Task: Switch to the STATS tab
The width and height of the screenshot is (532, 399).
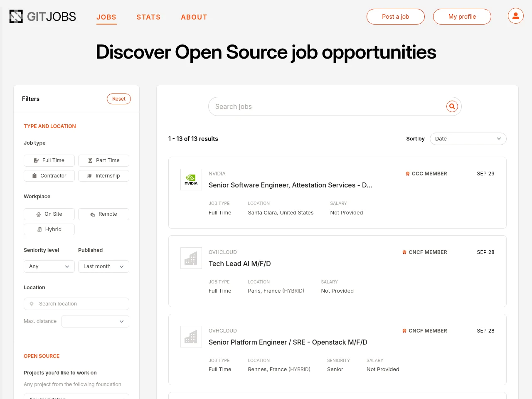Action: coord(148,17)
